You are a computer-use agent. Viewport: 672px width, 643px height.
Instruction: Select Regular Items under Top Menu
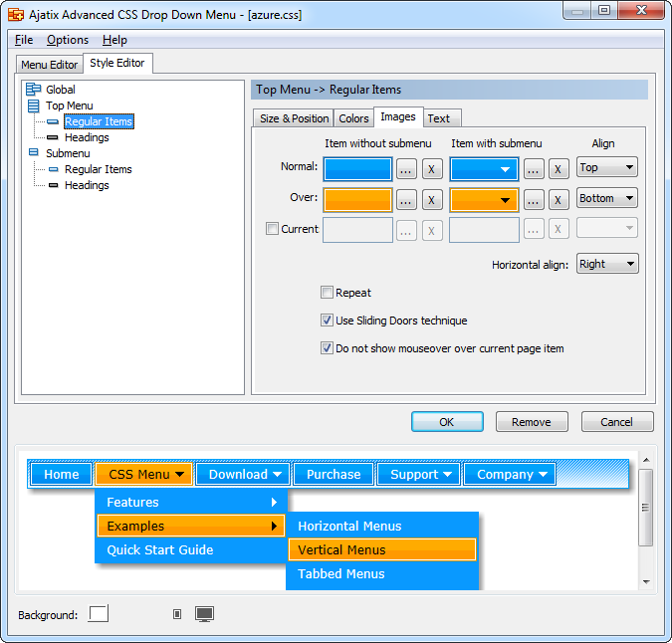tap(99, 121)
